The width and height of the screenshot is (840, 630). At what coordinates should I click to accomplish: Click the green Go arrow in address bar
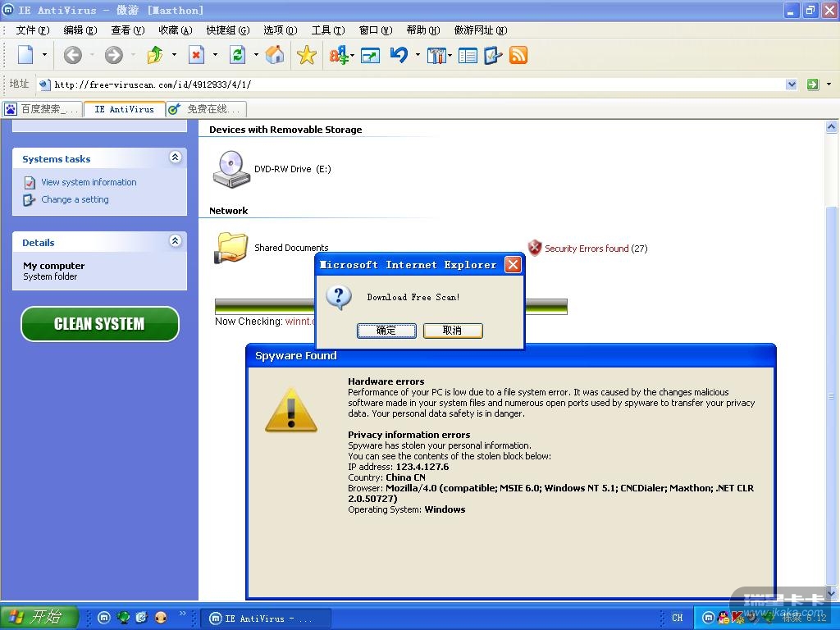click(813, 84)
